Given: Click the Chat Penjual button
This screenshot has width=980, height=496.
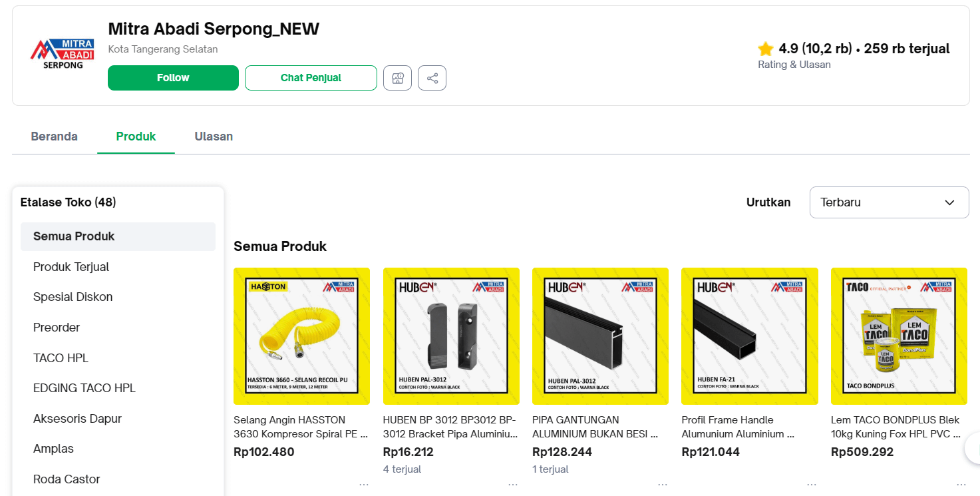Looking at the screenshot, I should pyautogui.click(x=311, y=78).
